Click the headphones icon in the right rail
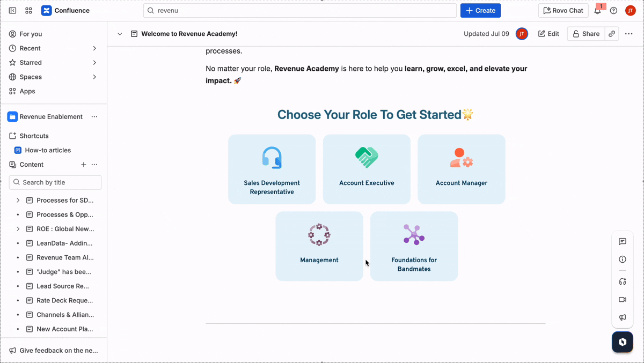 click(x=623, y=281)
